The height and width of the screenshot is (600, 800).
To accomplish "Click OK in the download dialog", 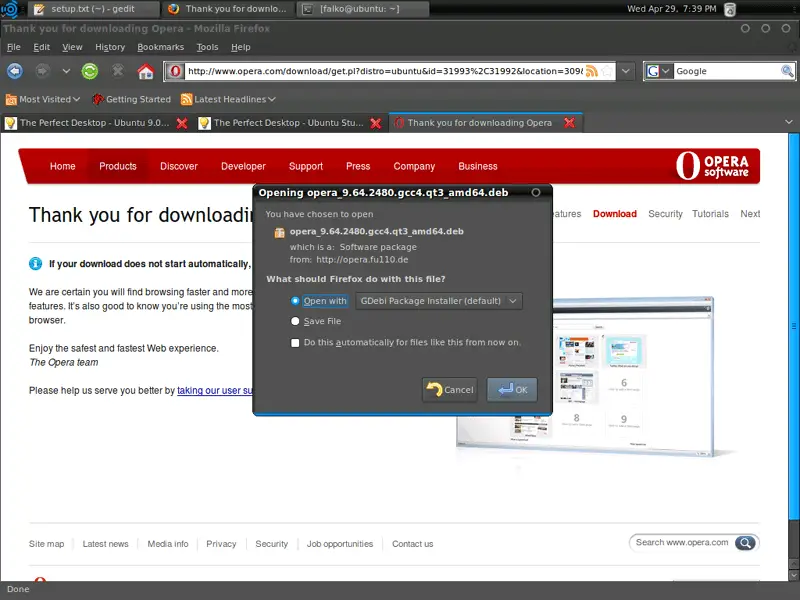I will point(512,390).
